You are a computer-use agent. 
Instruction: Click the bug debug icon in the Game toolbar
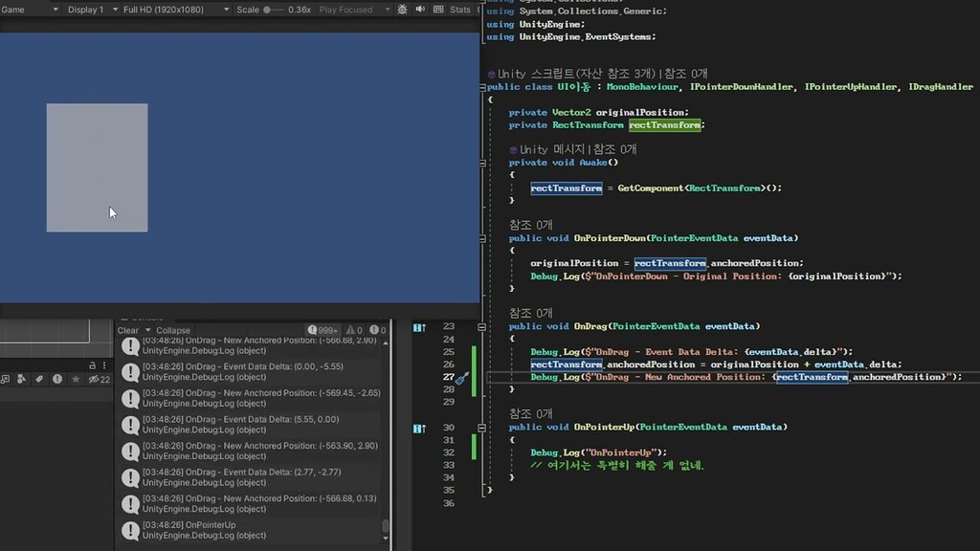pyautogui.click(x=402, y=9)
